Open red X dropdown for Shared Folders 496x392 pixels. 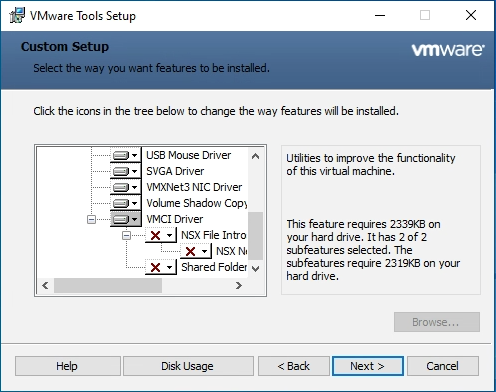point(161,267)
